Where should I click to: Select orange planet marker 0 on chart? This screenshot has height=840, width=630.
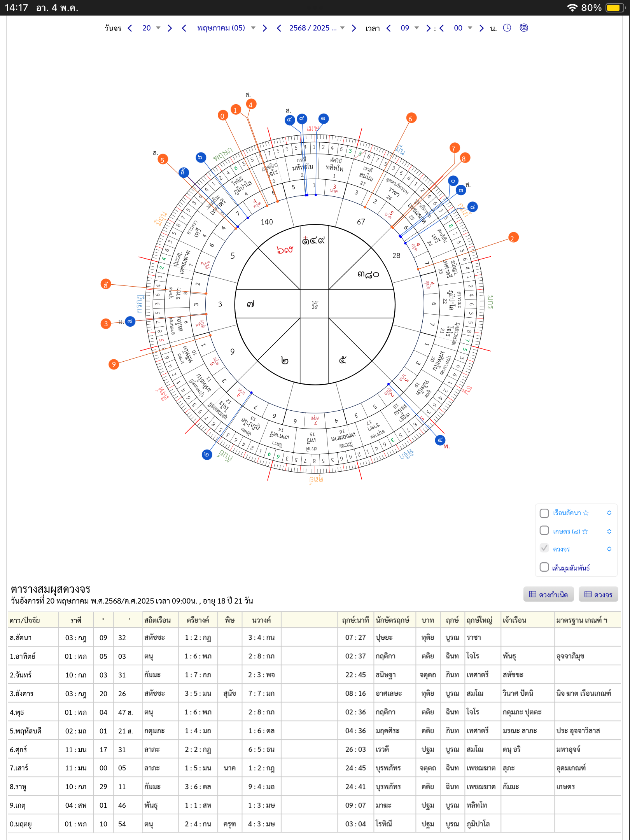point(222,115)
